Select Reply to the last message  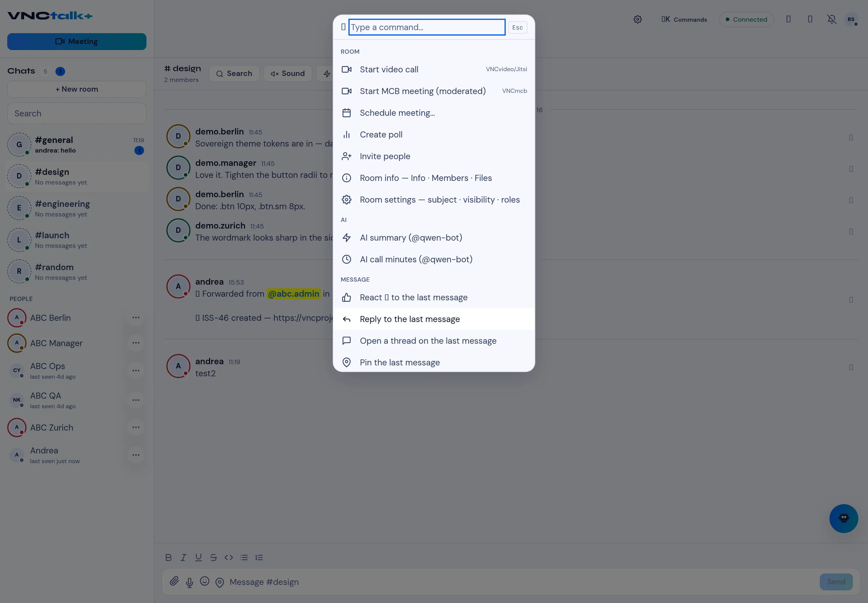click(434, 319)
